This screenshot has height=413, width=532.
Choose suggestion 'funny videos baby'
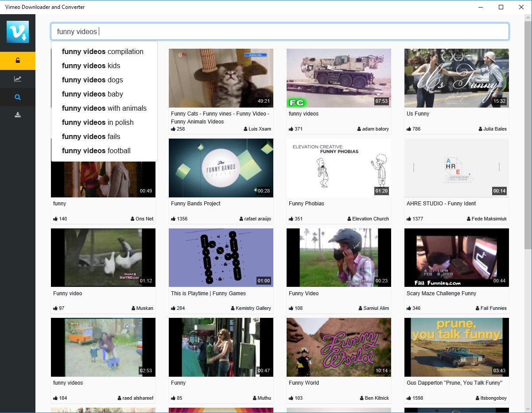click(x=93, y=94)
